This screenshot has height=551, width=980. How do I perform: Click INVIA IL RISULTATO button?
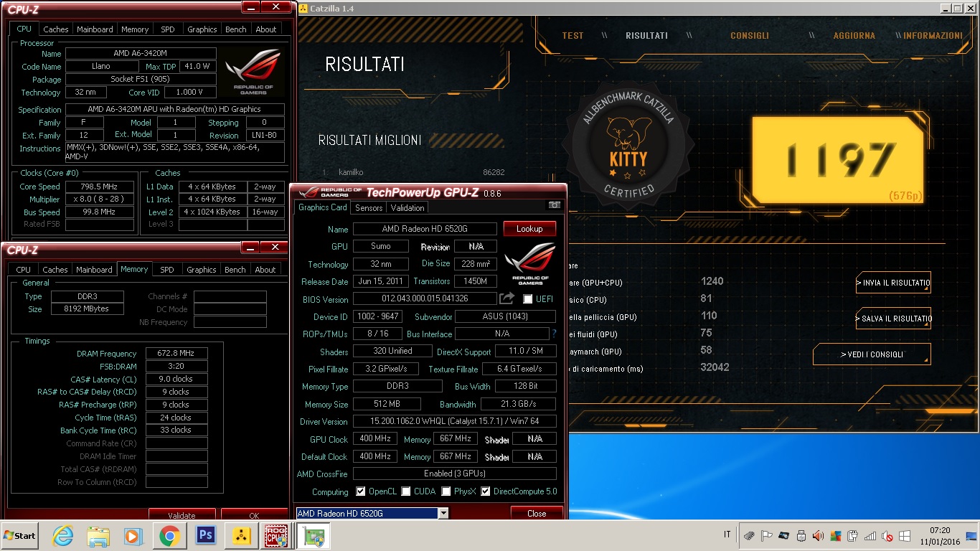pyautogui.click(x=893, y=283)
